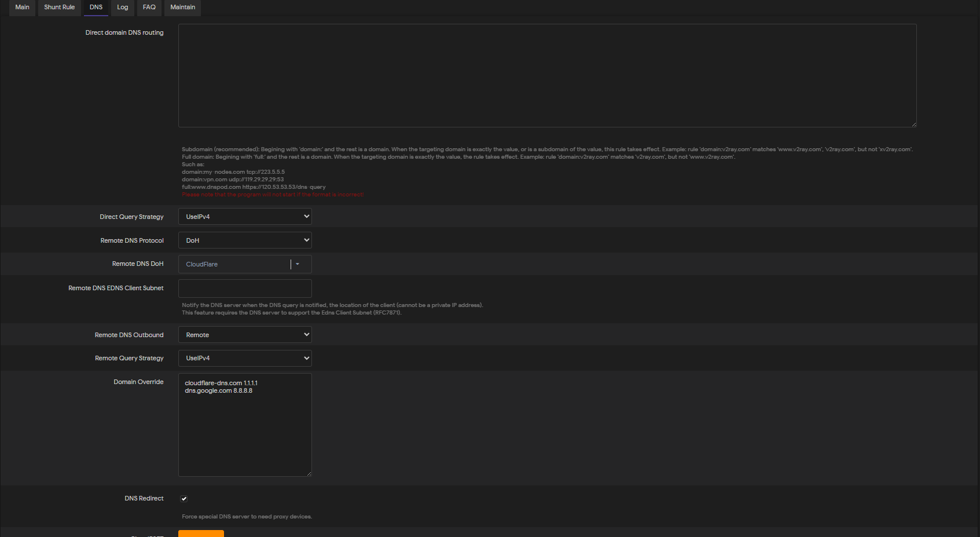Screen dimensions: 980x537
Task: Click red warning about incorrect format
Action: (x=273, y=195)
